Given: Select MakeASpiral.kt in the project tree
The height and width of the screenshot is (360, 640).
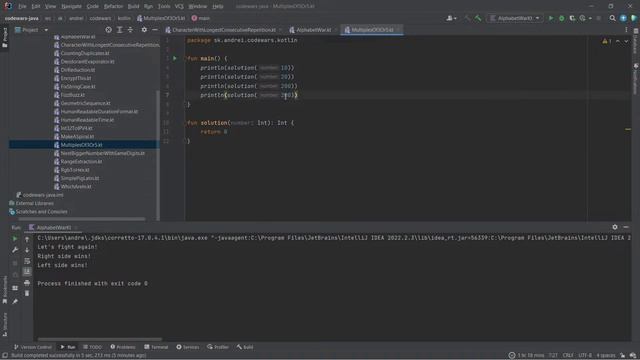Looking at the screenshot, I should [x=77, y=137].
